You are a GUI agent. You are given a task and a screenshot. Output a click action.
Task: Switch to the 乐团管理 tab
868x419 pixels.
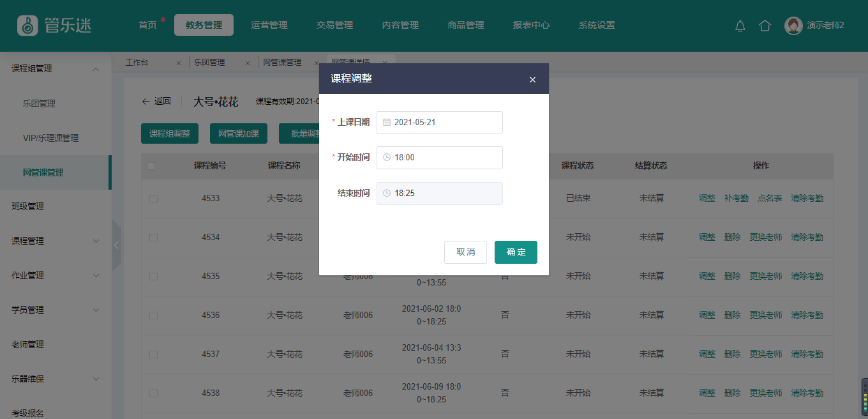(x=209, y=63)
